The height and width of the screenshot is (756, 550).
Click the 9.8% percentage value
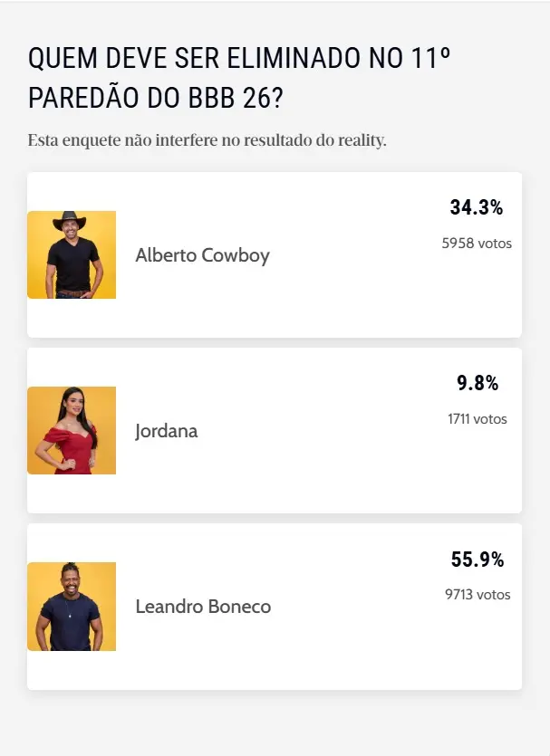click(x=478, y=384)
